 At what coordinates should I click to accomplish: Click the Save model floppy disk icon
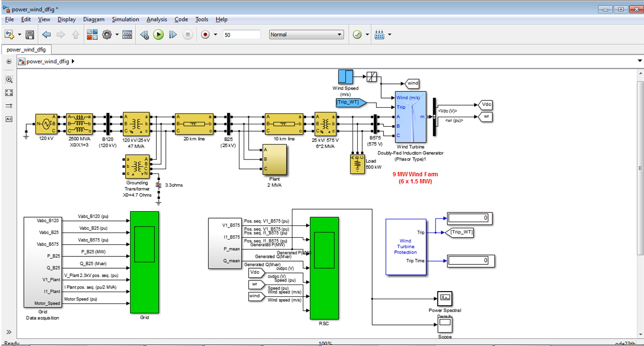(x=30, y=35)
